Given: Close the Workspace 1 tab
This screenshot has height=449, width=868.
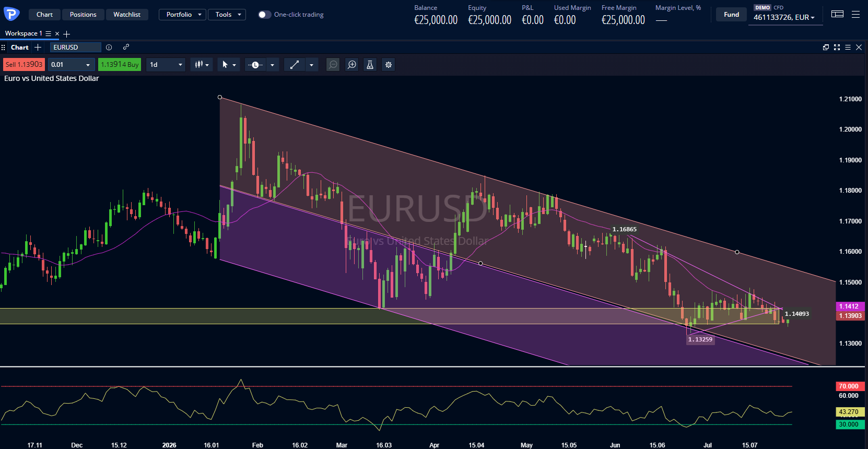Looking at the screenshot, I should tap(57, 33).
